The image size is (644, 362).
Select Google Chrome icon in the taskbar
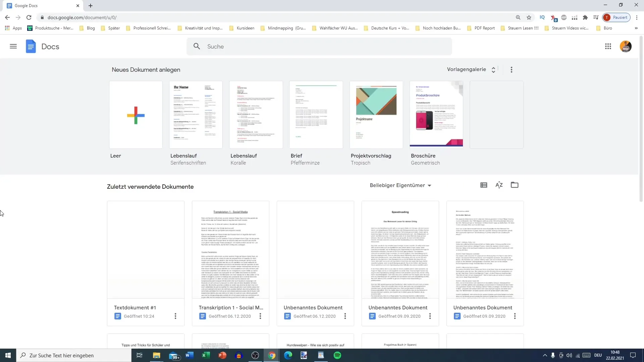click(x=272, y=355)
